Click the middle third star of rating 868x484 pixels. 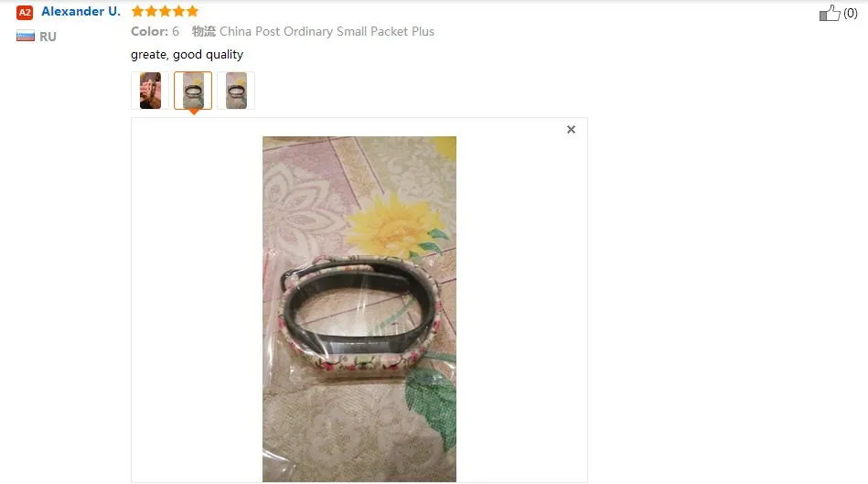[165, 11]
